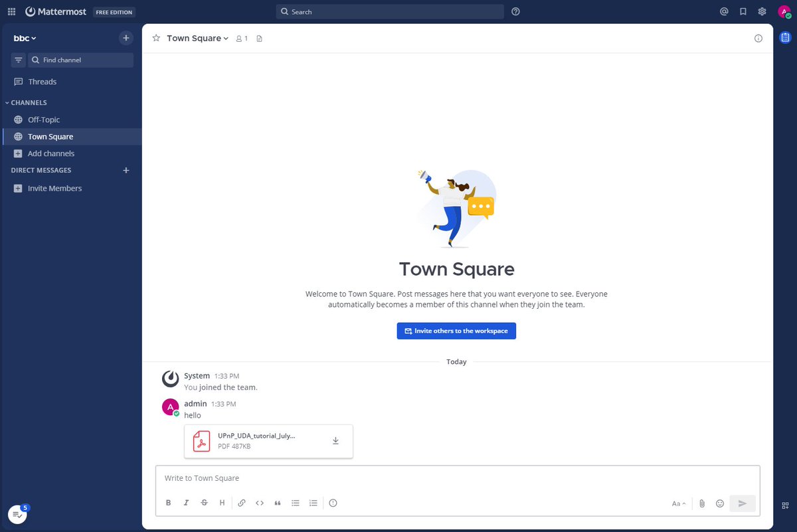
Task: Open the Settings gear icon
Action: tap(762, 11)
